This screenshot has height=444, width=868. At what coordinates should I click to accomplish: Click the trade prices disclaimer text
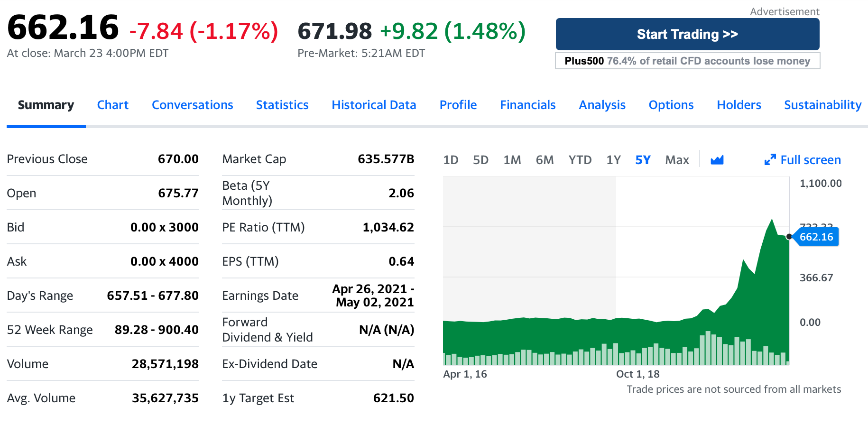coord(734,389)
